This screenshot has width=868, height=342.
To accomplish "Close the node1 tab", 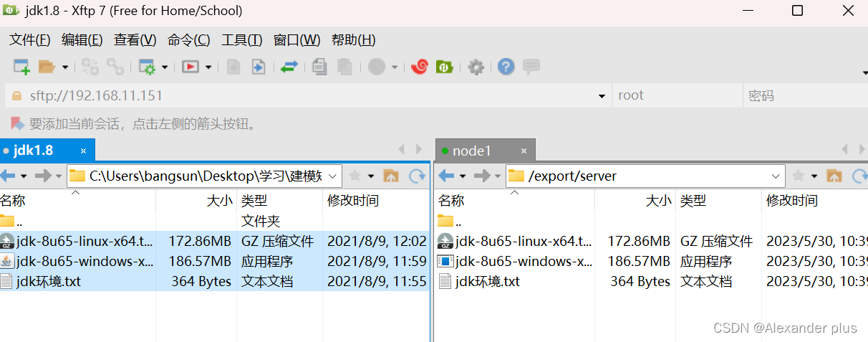I will pos(524,151).
